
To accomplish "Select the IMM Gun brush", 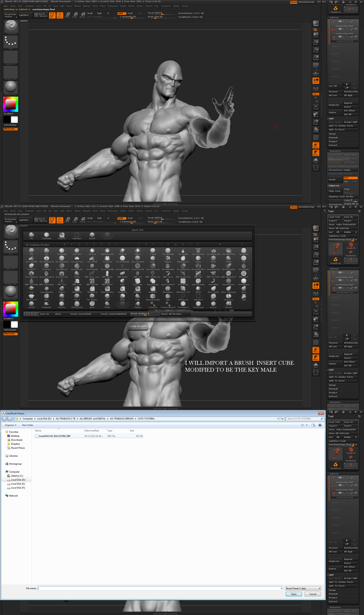I will point(198,274).
